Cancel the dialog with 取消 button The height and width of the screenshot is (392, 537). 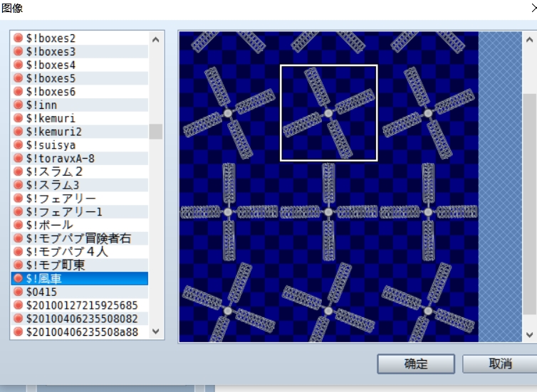(x=500, y=364)
